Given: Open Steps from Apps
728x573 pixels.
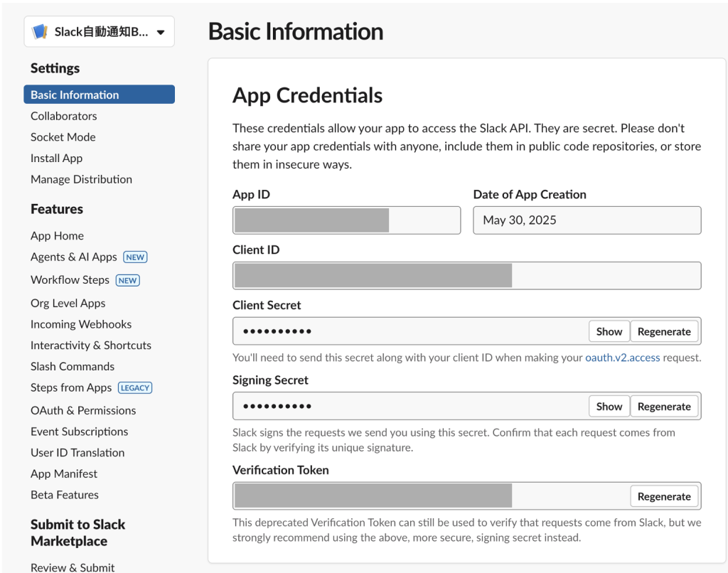Looking at the screenshot, I should coord(71,387).
